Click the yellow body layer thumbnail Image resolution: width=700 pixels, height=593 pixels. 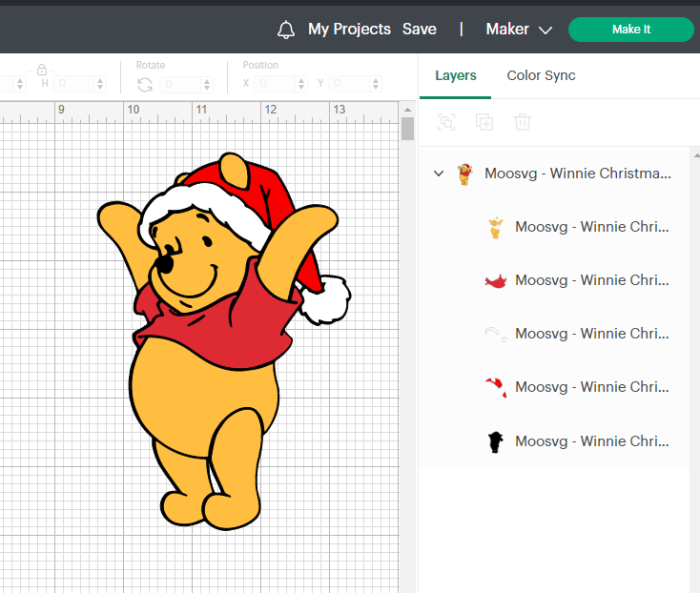(x=496, y=228)
